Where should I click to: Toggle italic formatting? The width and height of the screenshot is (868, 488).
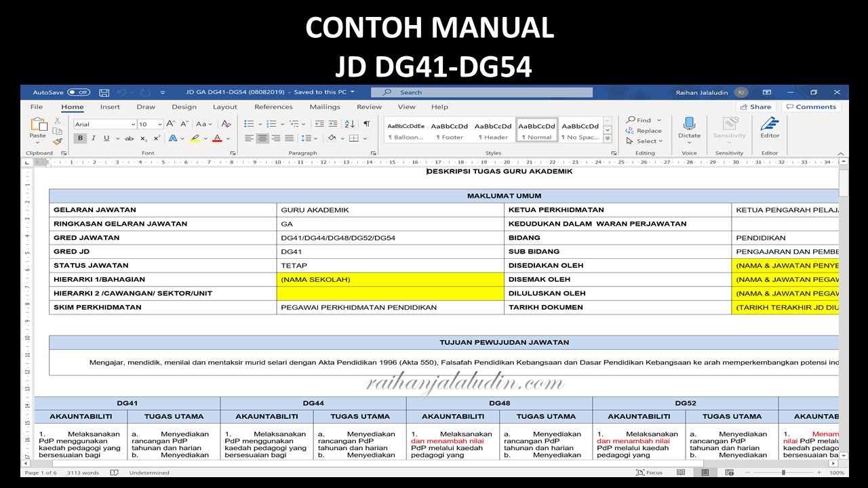[x=93, y=138]
